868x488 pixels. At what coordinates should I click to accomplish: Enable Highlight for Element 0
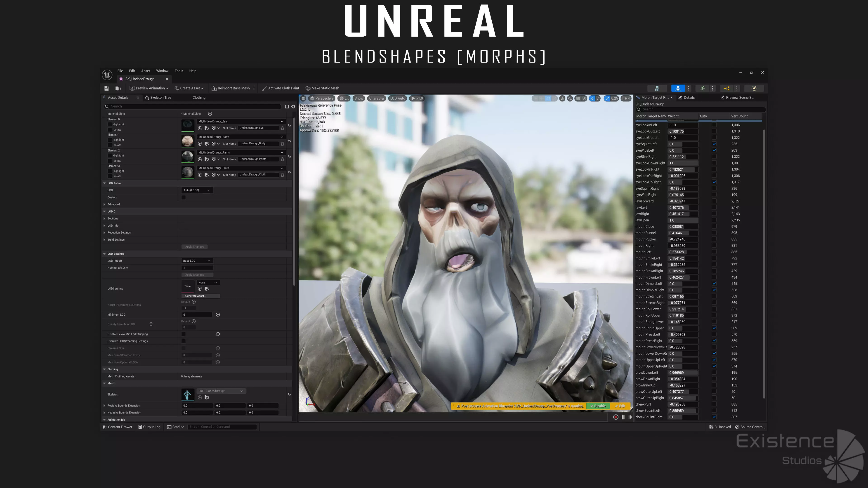click(x=109, y=125)
